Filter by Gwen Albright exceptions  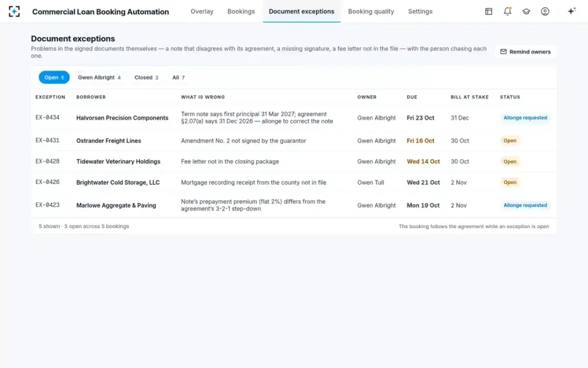(99, 78)
